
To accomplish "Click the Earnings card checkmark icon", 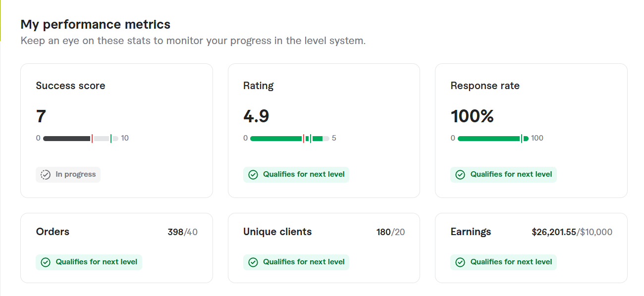I will click(x=460, y=262).
